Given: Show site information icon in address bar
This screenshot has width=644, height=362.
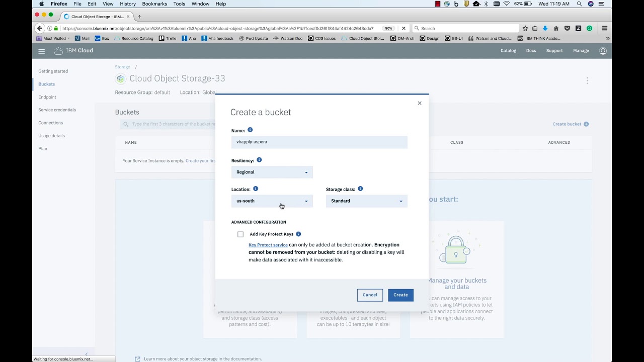Looking at the screenshot, I should [x=50, y=29].
